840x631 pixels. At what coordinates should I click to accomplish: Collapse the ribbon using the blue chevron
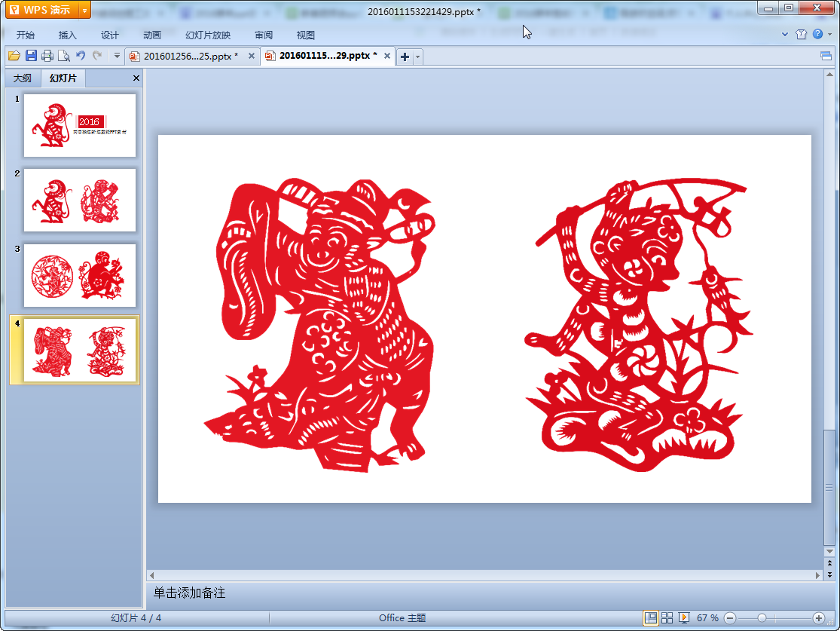click(x=785, y=35)
